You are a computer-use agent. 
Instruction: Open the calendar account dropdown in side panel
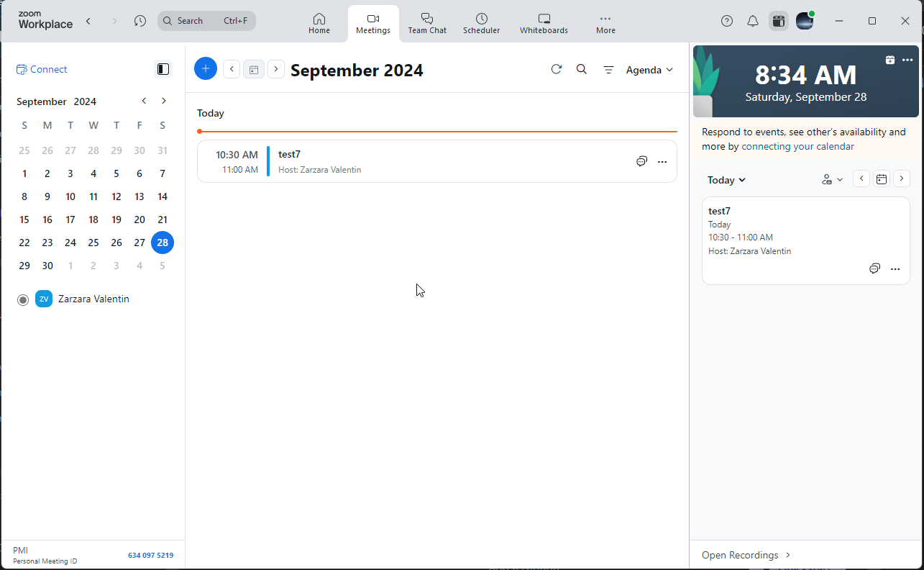point(832,180)
